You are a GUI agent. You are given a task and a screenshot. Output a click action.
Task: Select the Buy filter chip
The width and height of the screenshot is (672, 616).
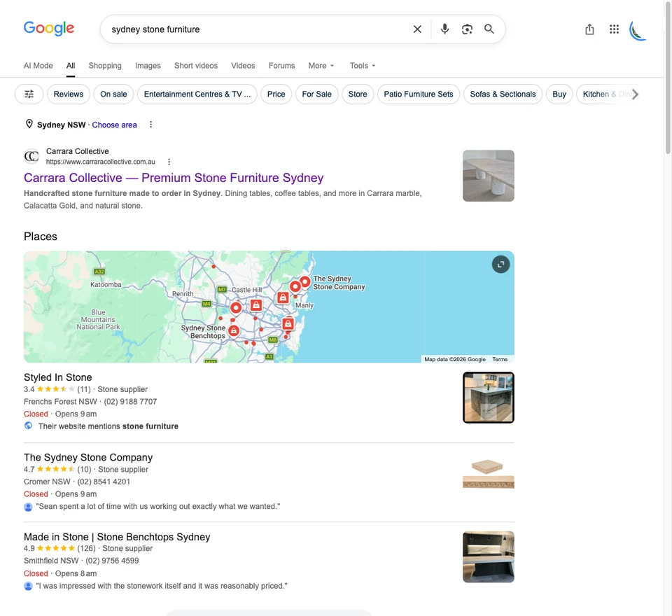click(x=559, y=94)
